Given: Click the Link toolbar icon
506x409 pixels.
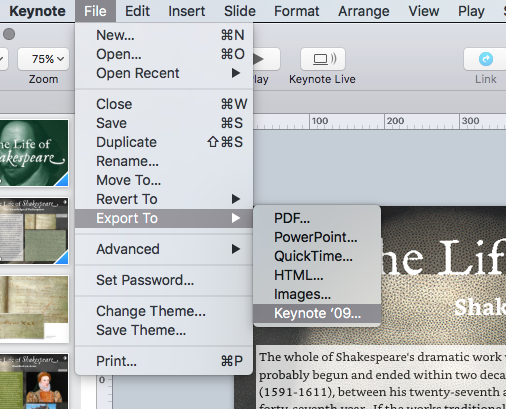Looking at the screenshot, I should 485,59.
